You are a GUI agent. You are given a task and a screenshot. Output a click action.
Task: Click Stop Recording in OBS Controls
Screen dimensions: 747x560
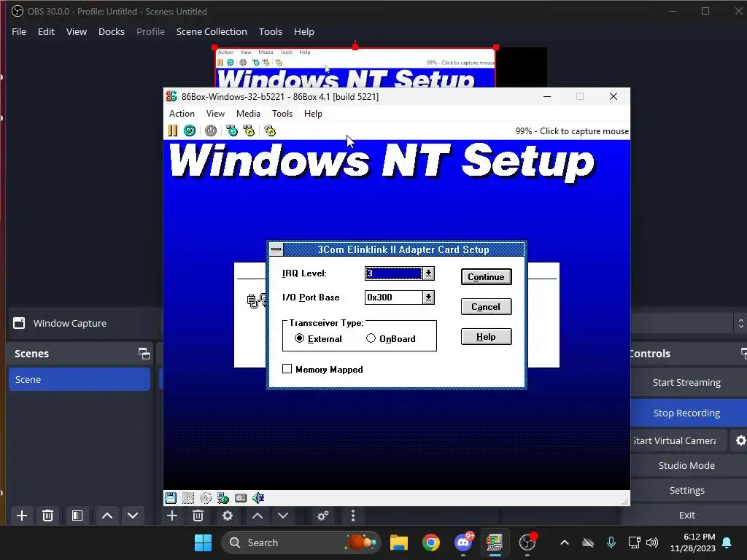pyautogui.click(x=686, y=413)
